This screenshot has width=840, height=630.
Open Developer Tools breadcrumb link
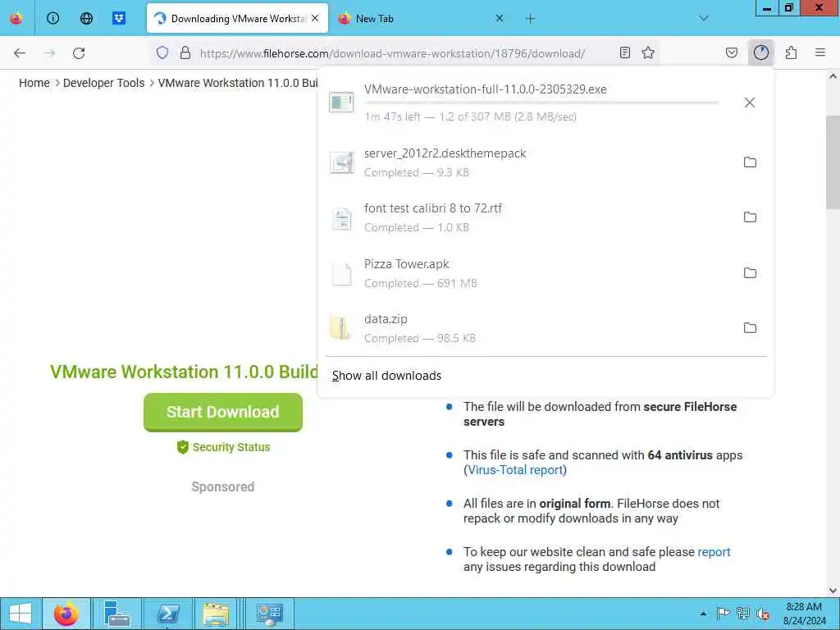click(x=104, y=83)
